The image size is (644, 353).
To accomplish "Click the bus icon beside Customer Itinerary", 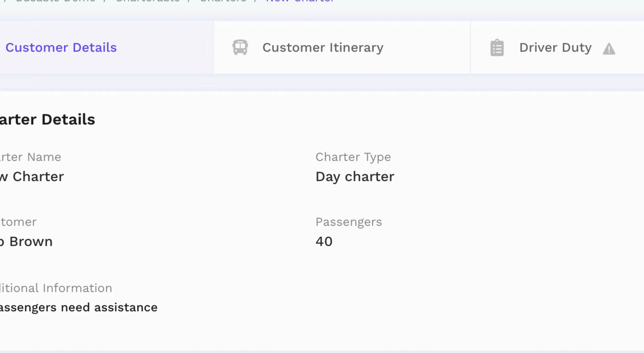I will click(x=240, y=47).
